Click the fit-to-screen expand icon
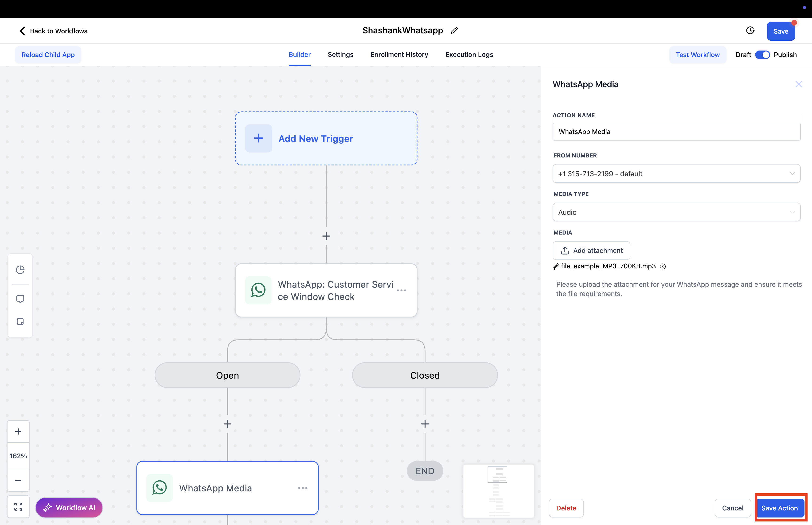This screenshot has width=812, height=525. coord(18,507)
